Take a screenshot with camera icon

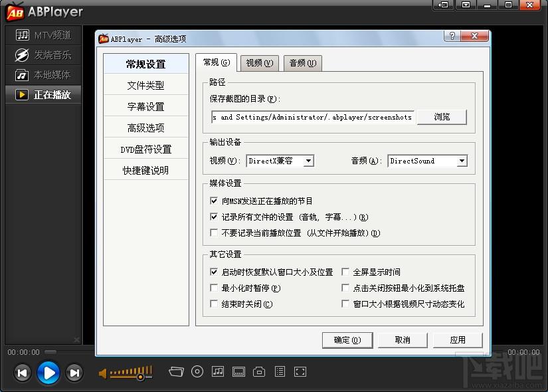coord(259,371)
